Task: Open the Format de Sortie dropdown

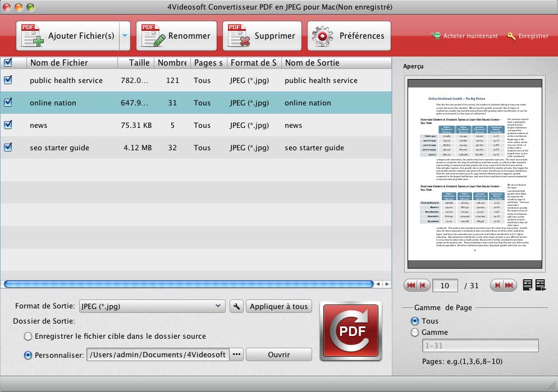Action: (x=152, y=307)
